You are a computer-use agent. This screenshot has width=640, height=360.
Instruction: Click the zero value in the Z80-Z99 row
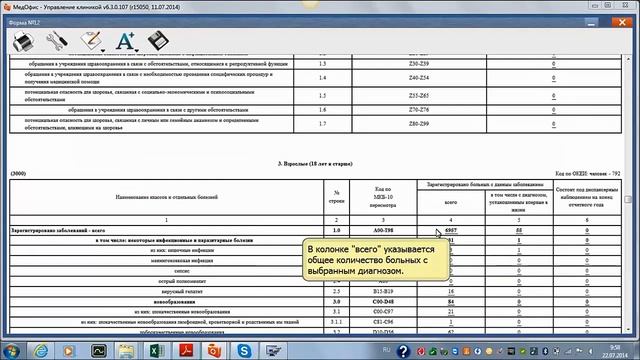point(553,124)
